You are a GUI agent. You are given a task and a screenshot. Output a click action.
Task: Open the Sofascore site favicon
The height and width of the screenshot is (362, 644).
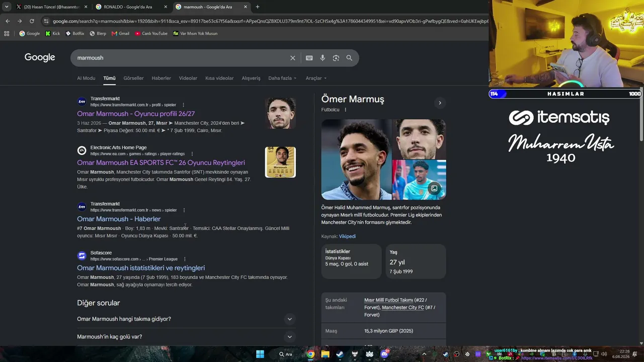(82, 256)
